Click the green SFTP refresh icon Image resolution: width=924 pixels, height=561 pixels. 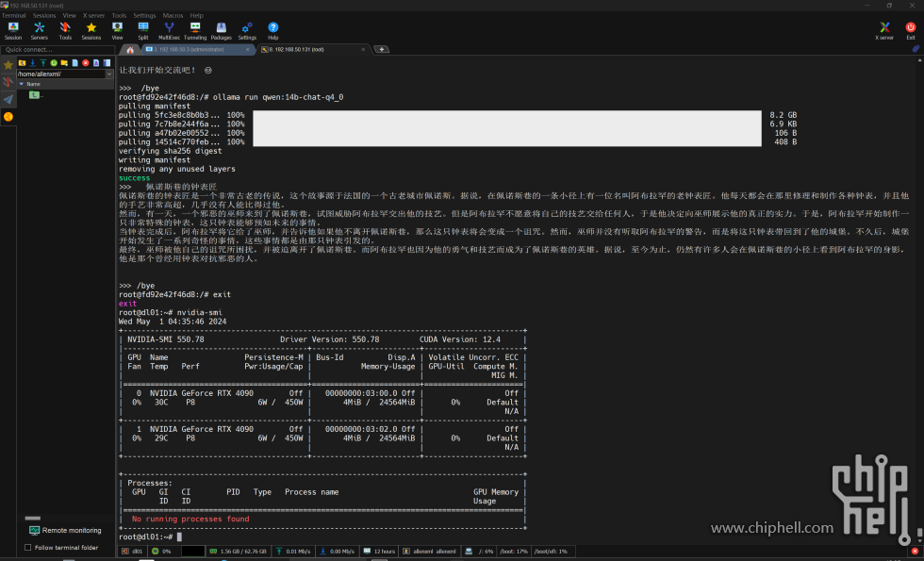click(x=54, y=62)
